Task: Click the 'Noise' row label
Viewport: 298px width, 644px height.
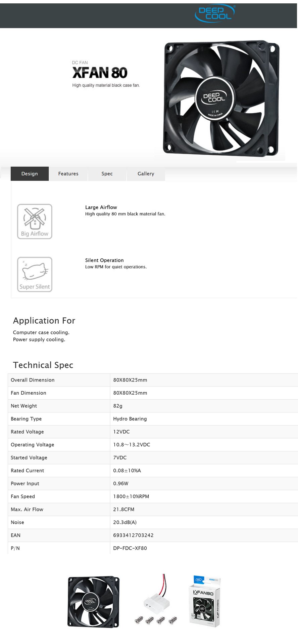Action: point(17,522)
